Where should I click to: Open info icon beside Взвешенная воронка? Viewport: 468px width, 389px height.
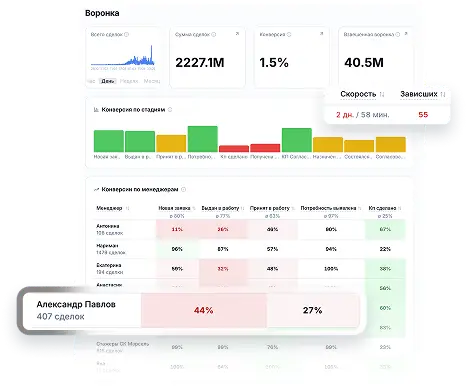pos(398,34)
